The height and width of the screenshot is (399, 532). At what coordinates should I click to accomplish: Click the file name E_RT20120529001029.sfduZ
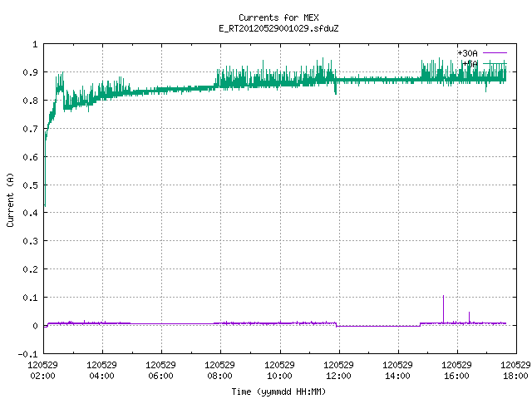(278, 28)
